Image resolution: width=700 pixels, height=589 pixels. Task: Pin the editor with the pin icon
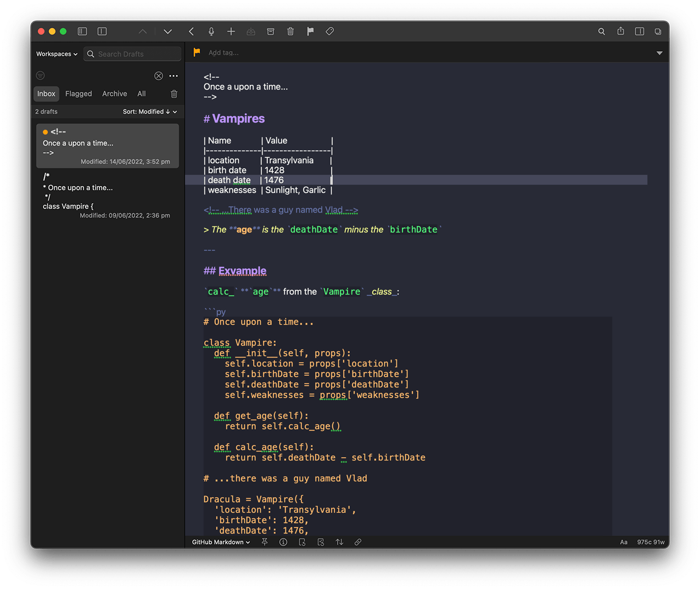click(x=264, y=542)
